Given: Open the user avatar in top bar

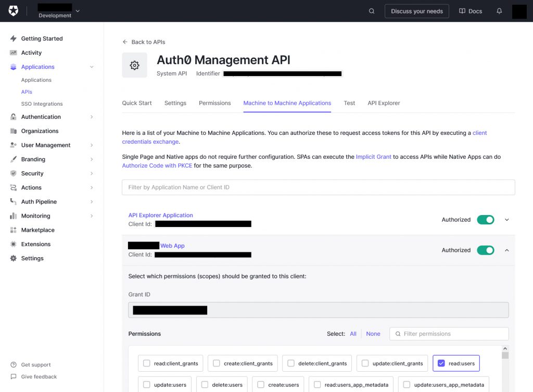Looking at the screenshot, I should coord(519,11).
